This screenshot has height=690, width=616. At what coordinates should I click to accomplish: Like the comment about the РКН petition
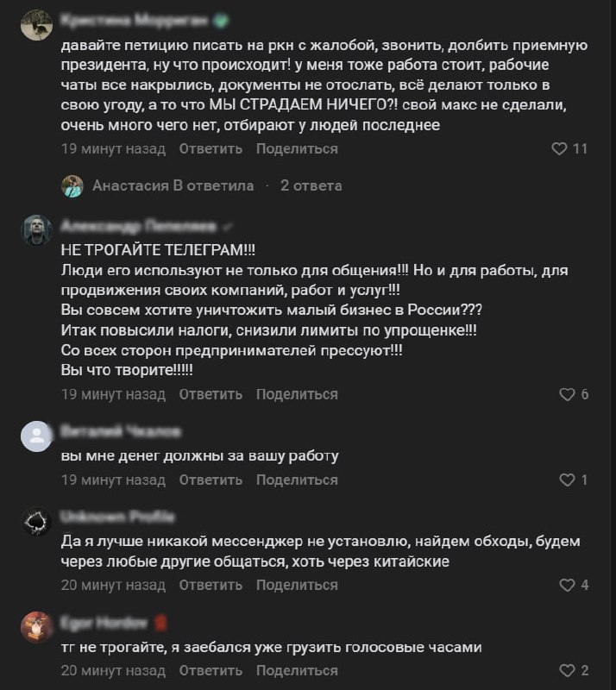click(567, 149)
